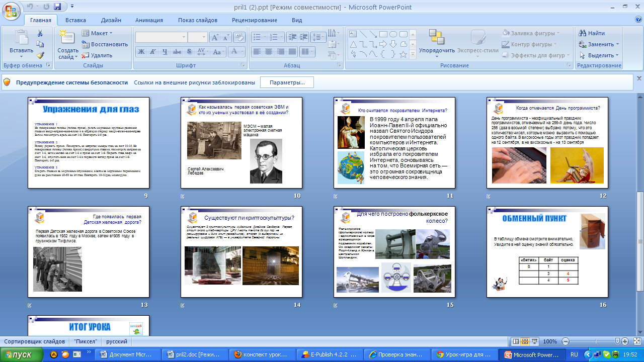644x362 pixels.
Task: Click the Параметры... security button
Action: click(x=287, y=82)
